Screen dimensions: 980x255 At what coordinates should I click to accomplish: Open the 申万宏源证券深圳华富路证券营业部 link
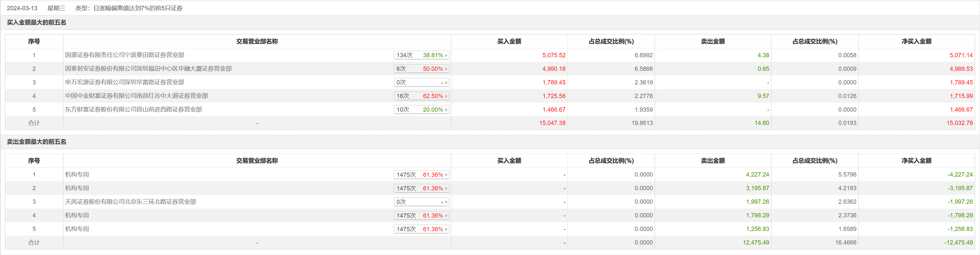[124, 82]
